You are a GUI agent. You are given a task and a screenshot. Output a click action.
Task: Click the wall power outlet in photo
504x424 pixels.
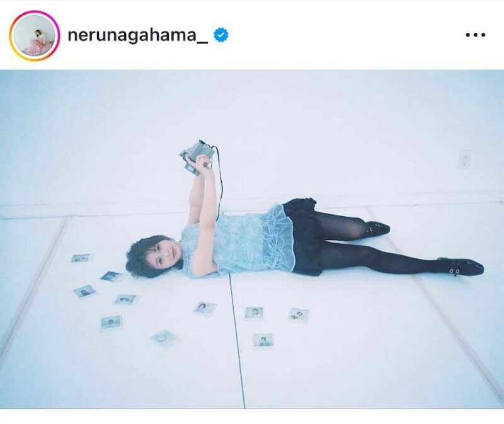(x=464, y=160)
